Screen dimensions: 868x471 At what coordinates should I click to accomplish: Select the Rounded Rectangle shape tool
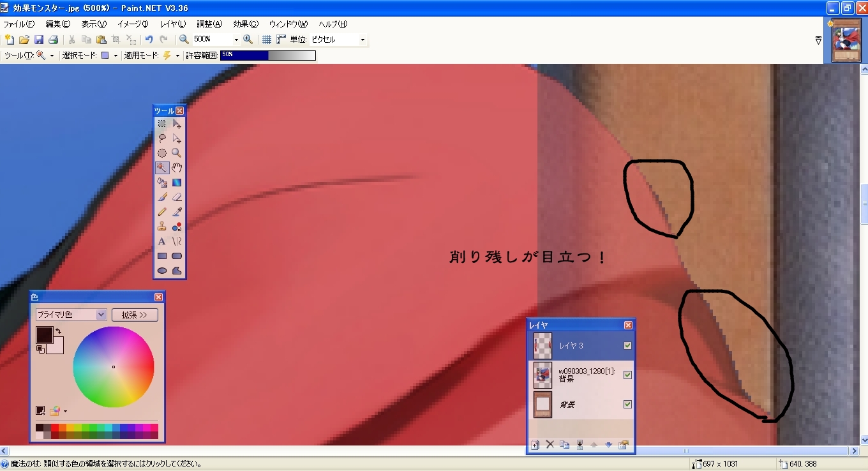click(177, 256)
